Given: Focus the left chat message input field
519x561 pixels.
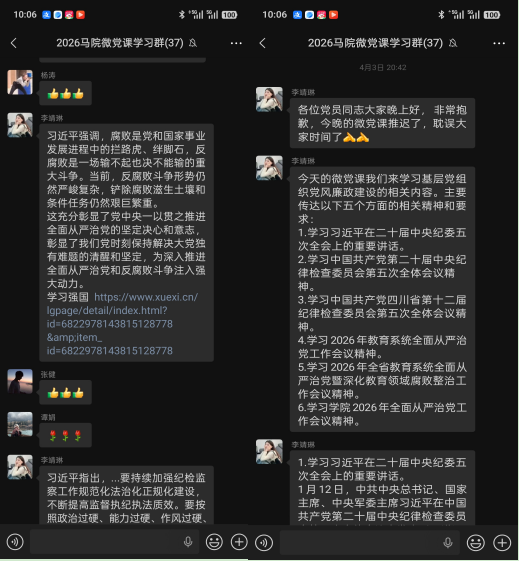Looking at the screenshot, I should (x=114, y=542).
